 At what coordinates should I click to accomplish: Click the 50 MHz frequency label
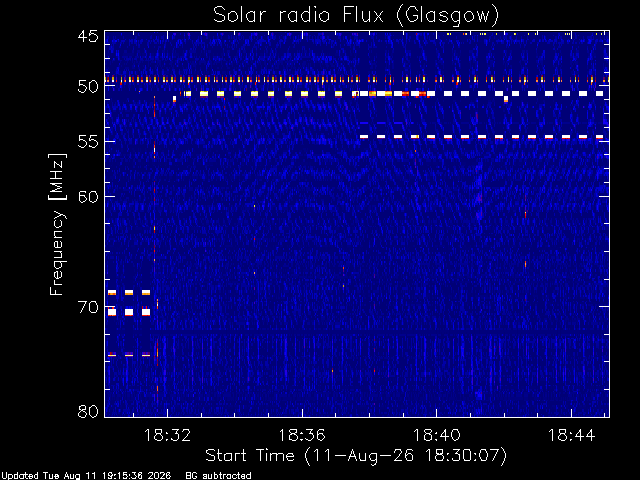tap(88, 87)
